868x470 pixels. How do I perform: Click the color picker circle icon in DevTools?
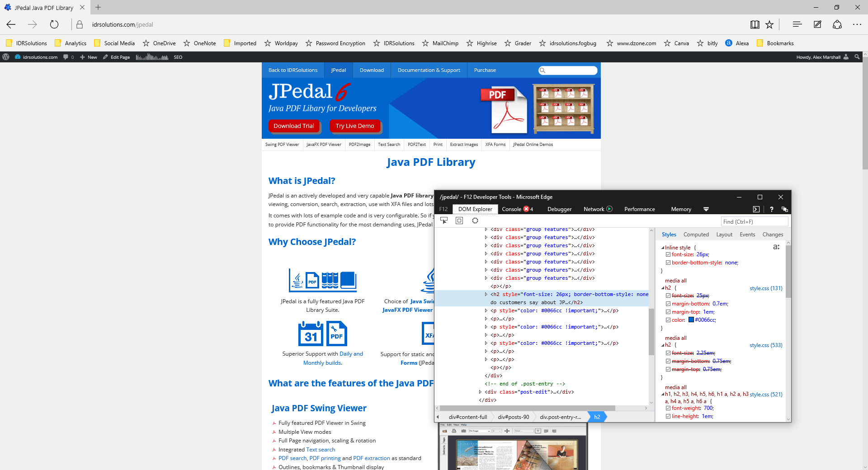[x=475, y=221]
